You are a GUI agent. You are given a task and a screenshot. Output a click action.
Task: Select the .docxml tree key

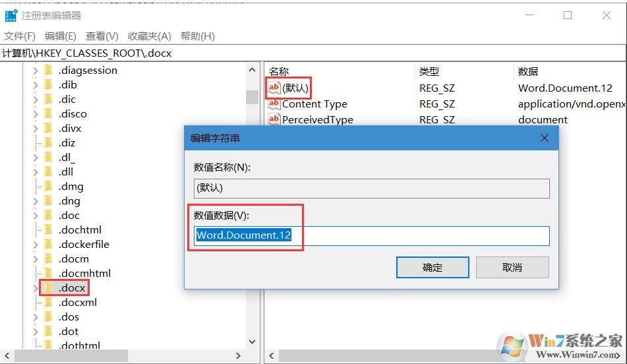pos(78,303)
